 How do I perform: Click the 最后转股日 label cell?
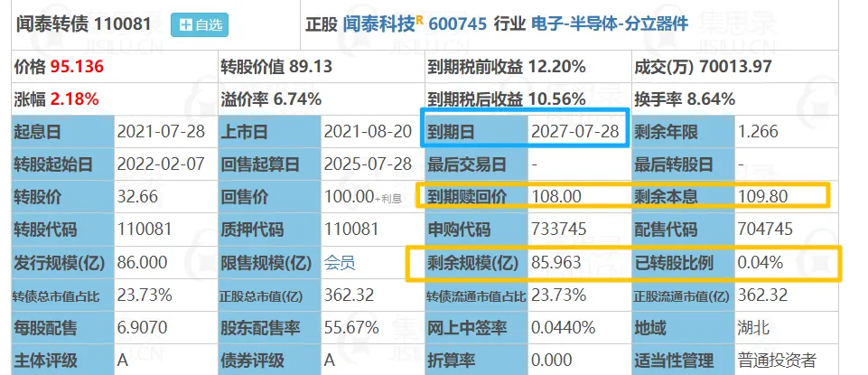pos(683,164)
